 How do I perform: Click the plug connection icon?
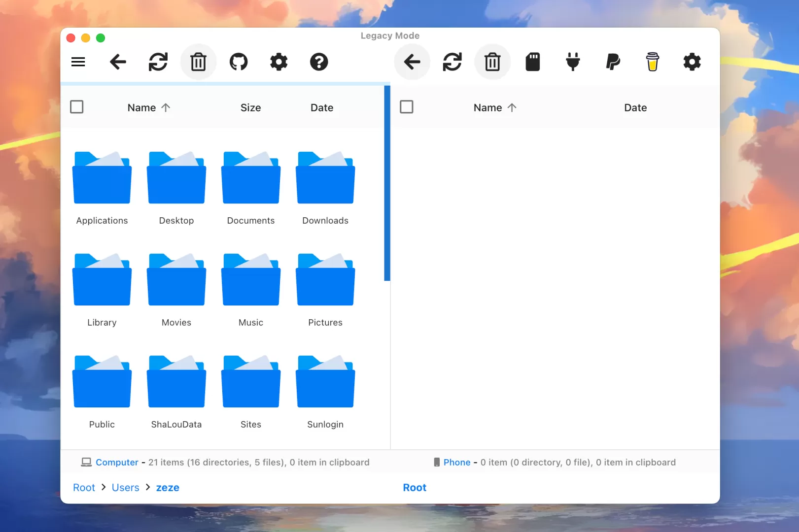point(573,62)
